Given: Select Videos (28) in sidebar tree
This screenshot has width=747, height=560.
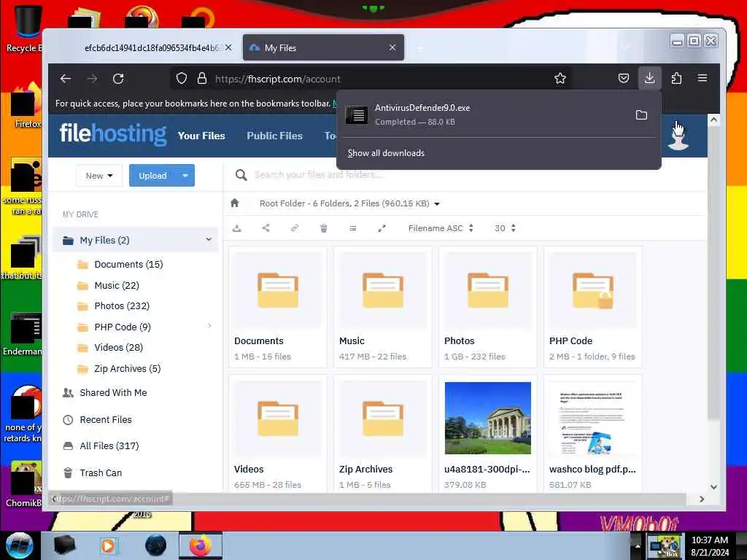Looking at the screenshot, I should pos(118,347).
